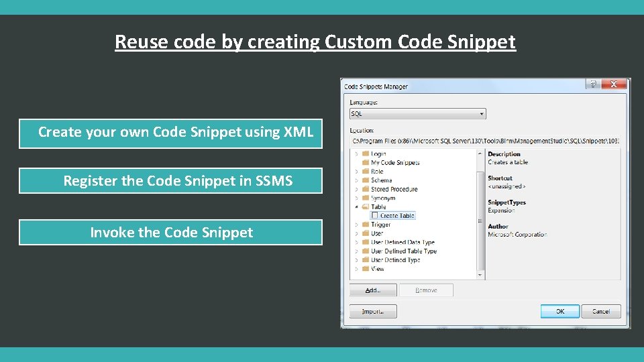644x362 pixels.
Task: Expand the Role folder arrow
Action: coord(356,172)
